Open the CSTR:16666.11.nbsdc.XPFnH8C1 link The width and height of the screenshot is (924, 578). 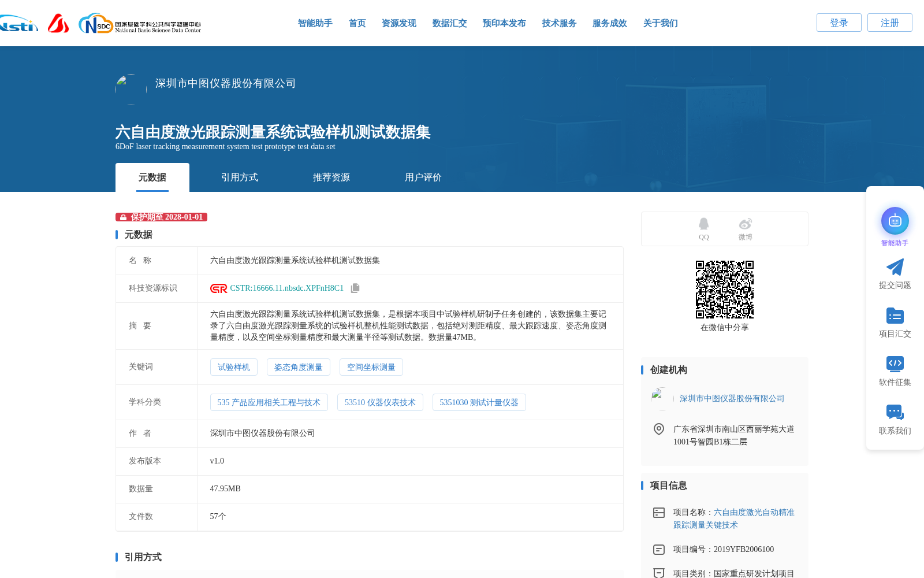tap(287, 288)
